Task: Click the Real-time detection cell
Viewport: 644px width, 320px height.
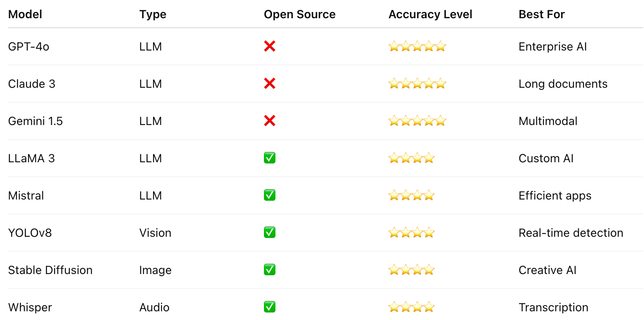Action: tap(571, 233)
